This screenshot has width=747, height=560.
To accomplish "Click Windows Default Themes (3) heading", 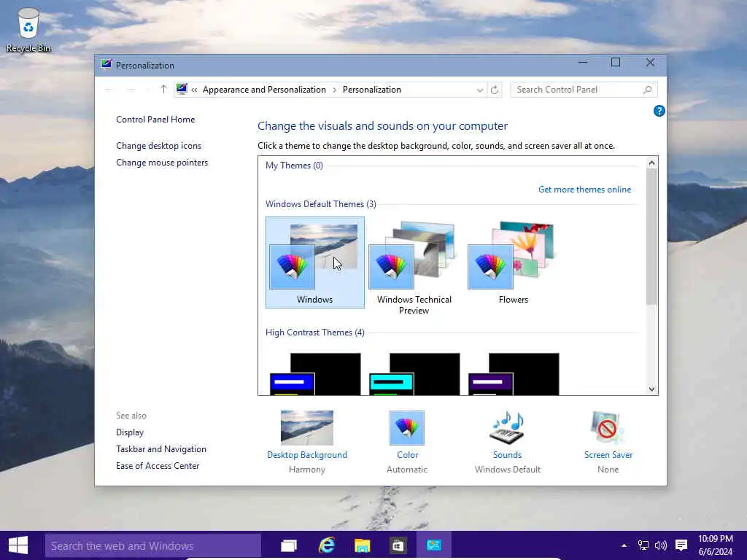I will pyautogui.click(x=321, y=204).
